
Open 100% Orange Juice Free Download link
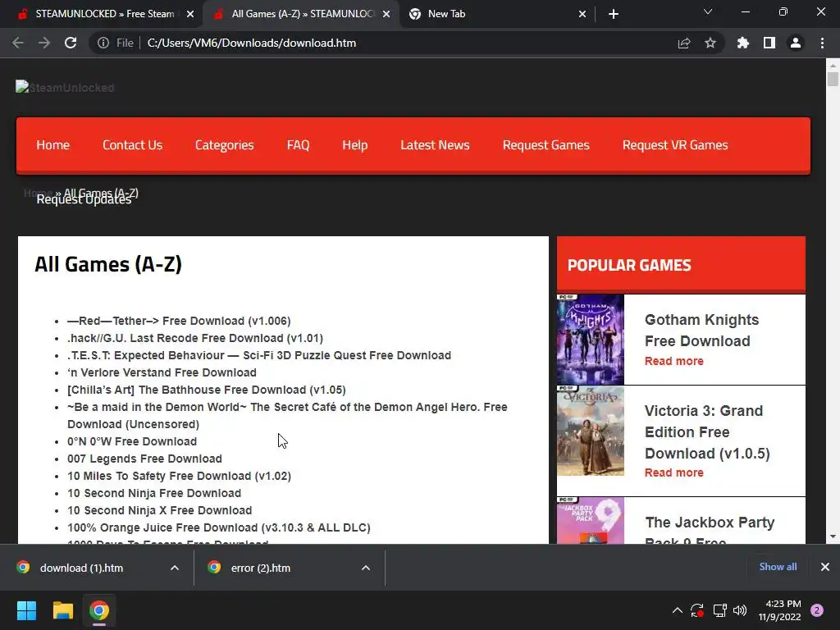pos(218,527)
